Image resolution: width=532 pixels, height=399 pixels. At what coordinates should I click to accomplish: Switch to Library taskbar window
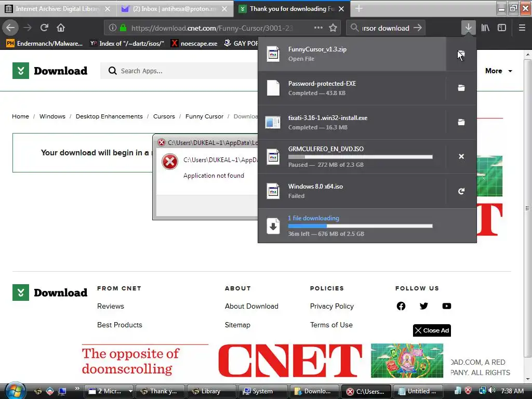[211, 391]
